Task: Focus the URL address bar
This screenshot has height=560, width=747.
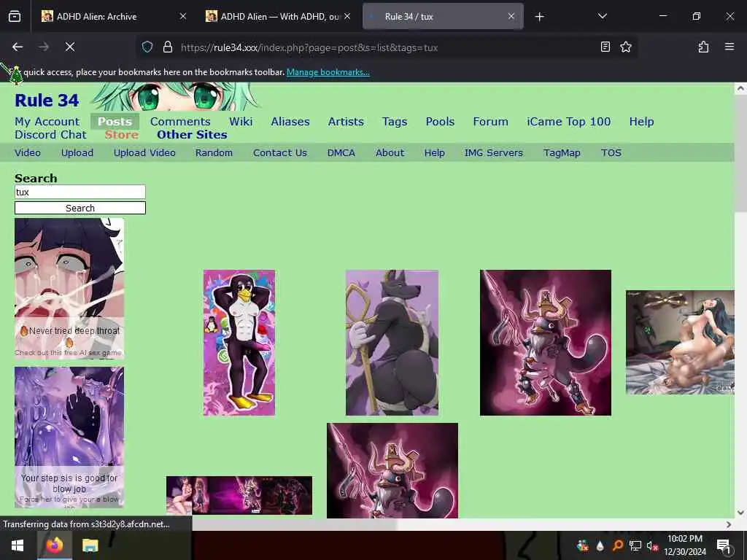Action: coord(386,47)
